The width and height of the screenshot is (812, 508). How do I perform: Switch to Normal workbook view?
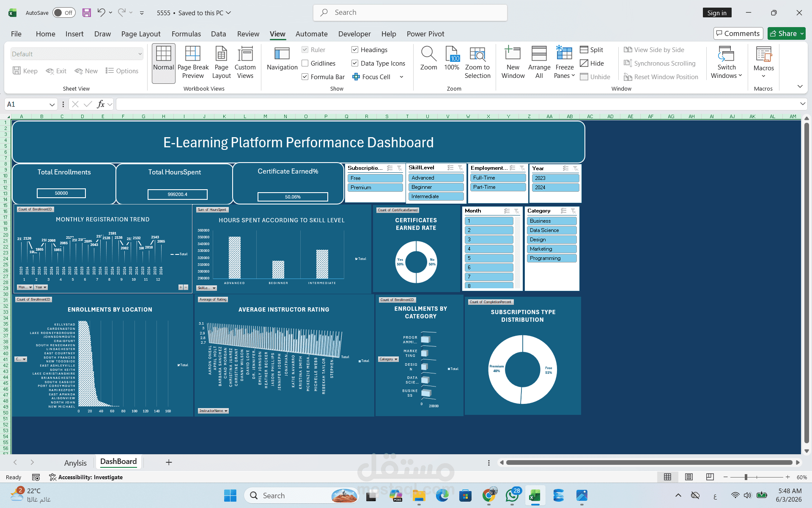point(164,63)
